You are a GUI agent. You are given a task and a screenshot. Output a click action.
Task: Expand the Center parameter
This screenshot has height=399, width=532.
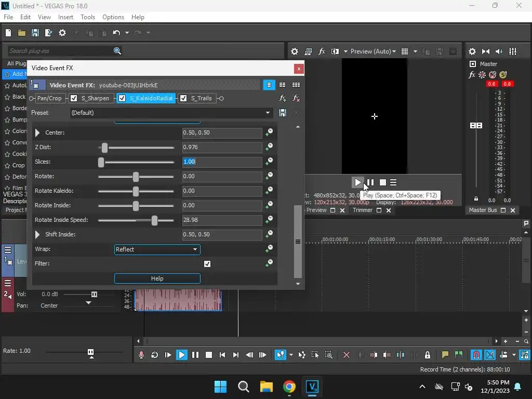pos(37,132)
